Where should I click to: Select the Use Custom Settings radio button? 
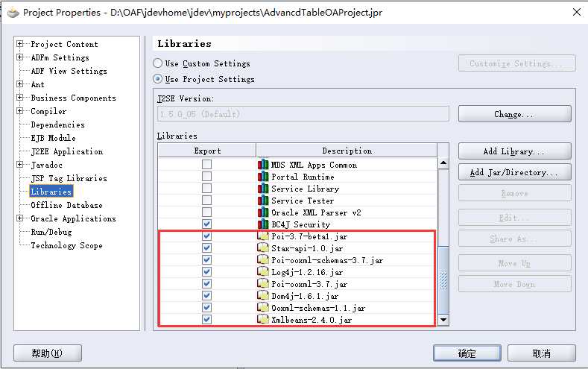pyautogui.click(x=157, y=63)
